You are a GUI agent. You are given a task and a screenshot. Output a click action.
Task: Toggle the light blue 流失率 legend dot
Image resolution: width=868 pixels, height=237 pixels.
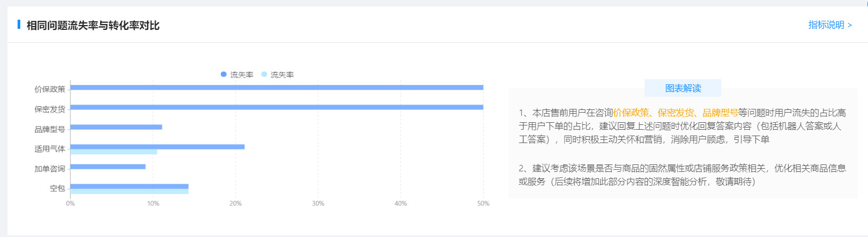pyautogui.click(x=264, y=74)
